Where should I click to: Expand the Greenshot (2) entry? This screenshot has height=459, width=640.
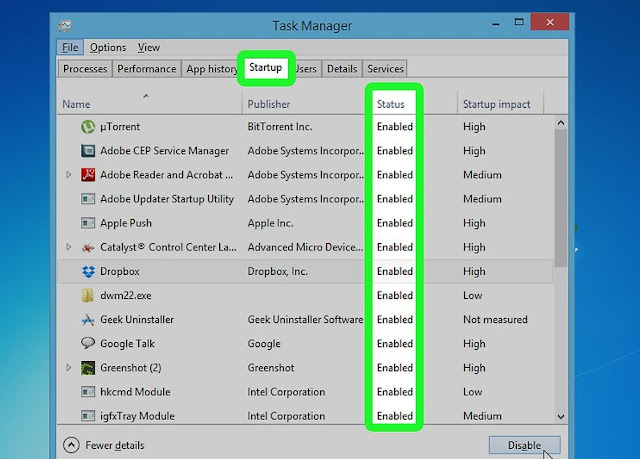tap(69, 367)
